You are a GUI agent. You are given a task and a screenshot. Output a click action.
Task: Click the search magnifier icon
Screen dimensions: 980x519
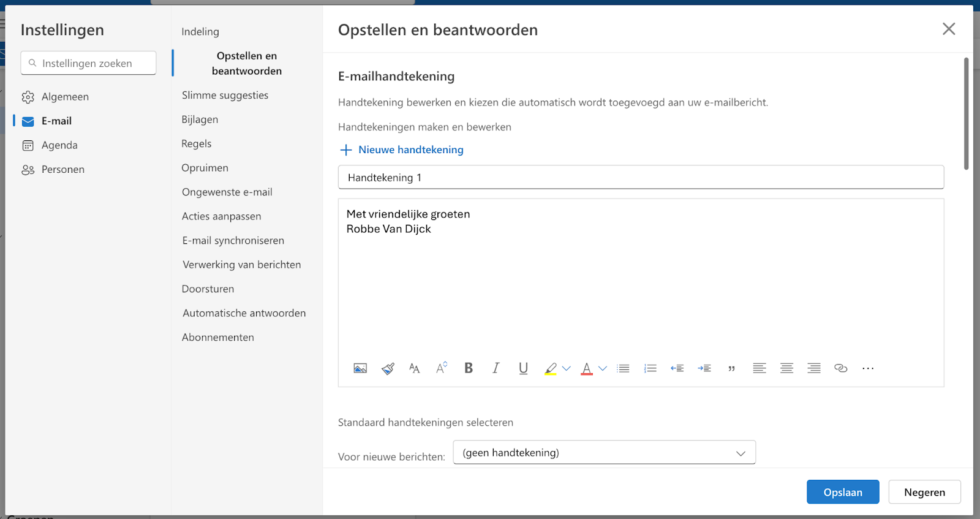point(32,63)
